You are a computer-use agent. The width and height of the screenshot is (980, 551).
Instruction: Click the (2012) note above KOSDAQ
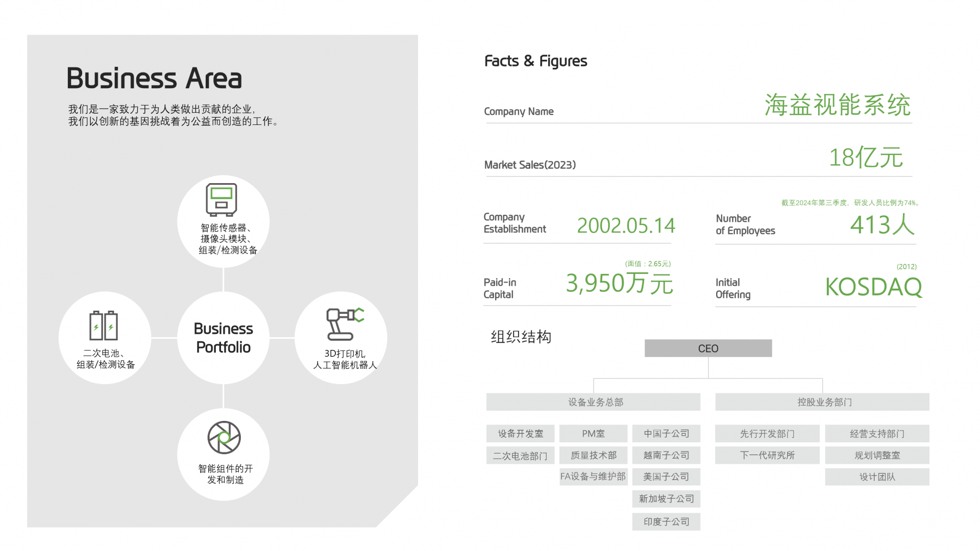click(906, 267)
